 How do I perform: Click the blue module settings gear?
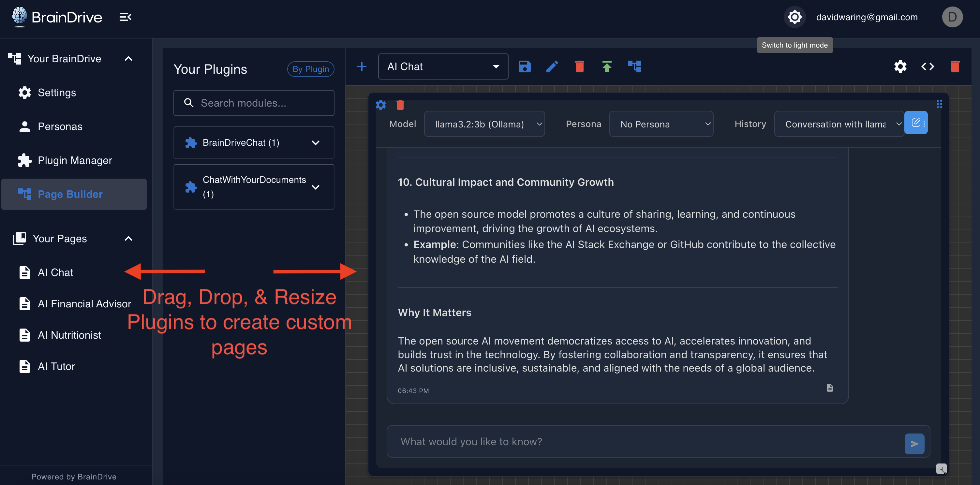pos(380,105)
